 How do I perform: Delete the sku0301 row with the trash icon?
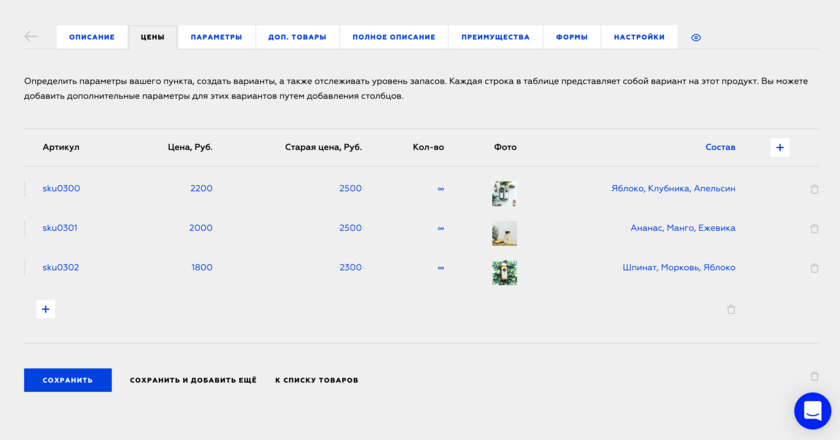[x=814, y=229]
